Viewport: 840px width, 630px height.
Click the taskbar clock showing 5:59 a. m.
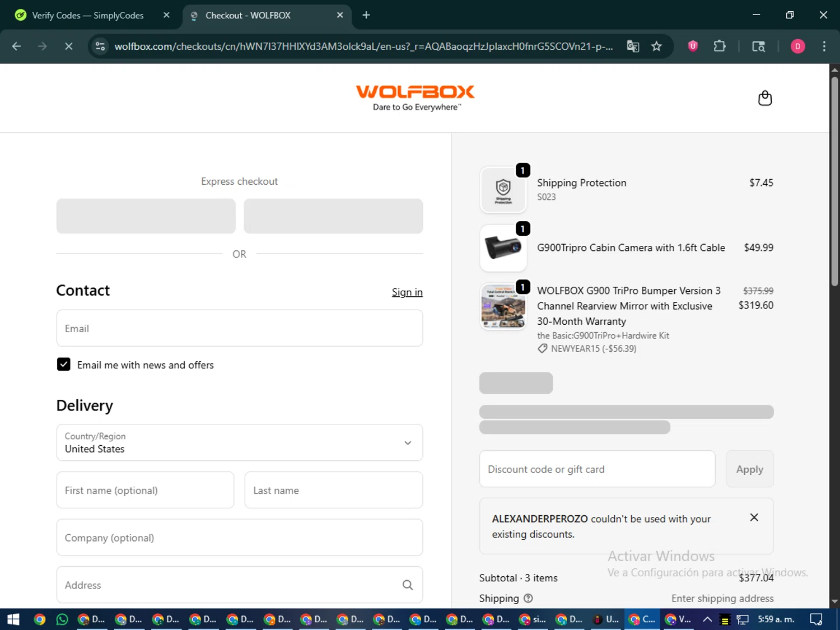click(776, 619)
